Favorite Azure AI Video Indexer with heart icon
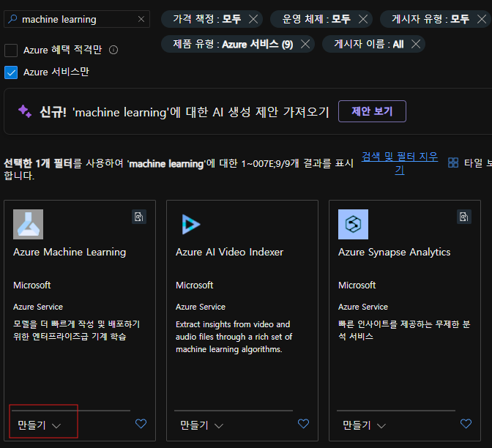Image resolution: width=492 pixels, height=448 pixels. tap(303, 424)
